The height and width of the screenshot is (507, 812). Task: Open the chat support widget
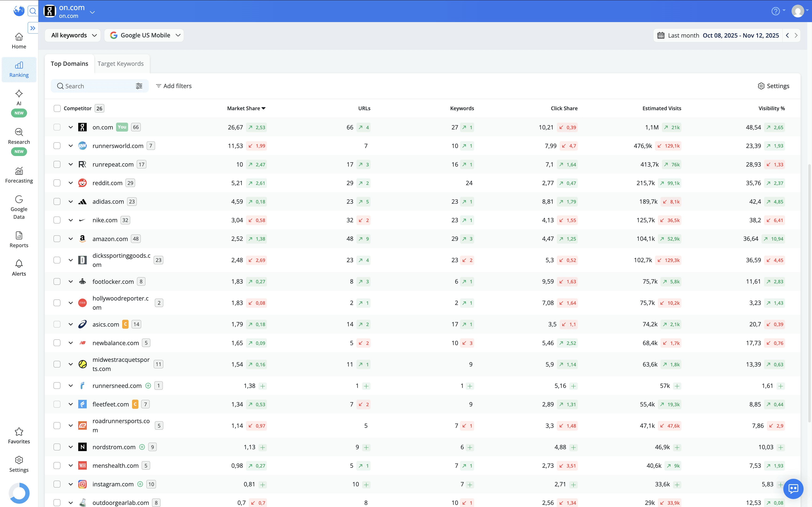coord(793,489)
